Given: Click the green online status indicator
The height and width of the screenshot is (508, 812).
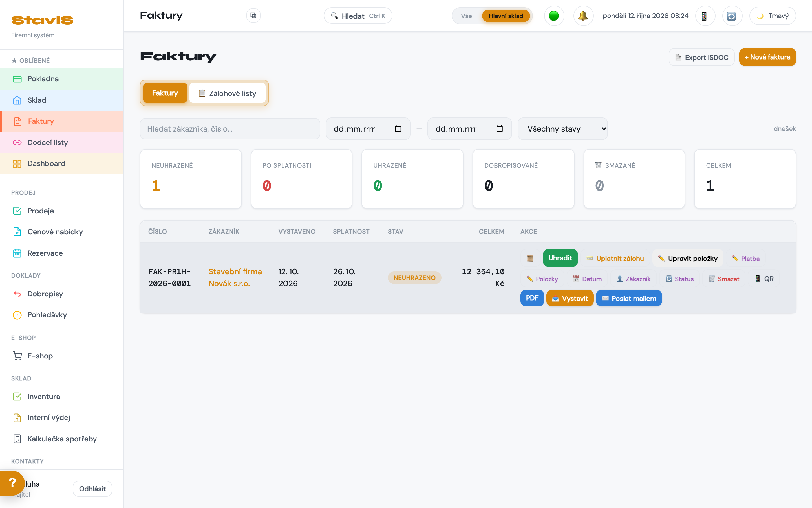Looking at the screenshot, I should 554,16.
